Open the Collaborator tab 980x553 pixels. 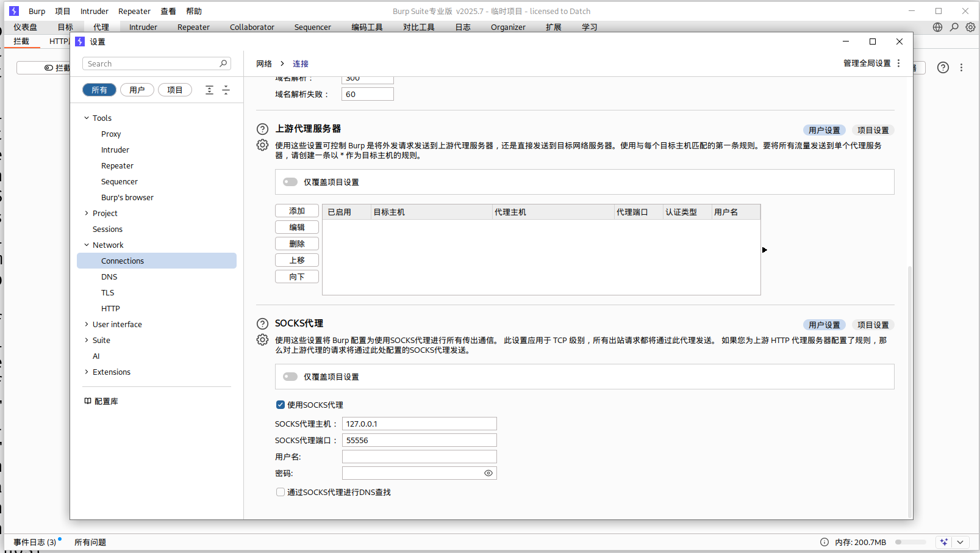click(252, 27)
